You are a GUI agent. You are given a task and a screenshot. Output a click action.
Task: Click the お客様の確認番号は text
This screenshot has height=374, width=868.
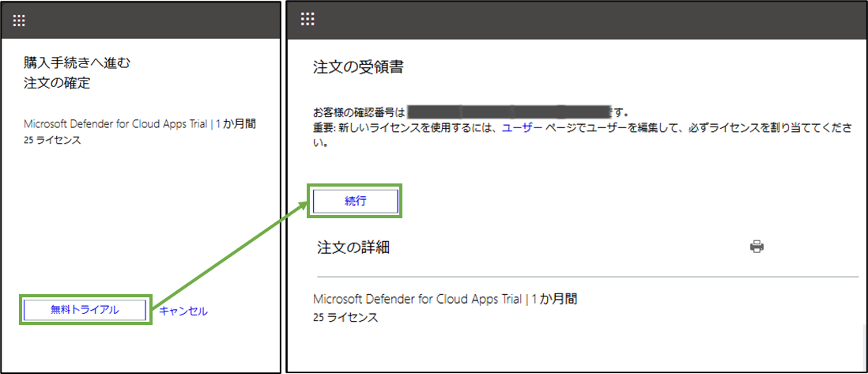tap(359, 113)
